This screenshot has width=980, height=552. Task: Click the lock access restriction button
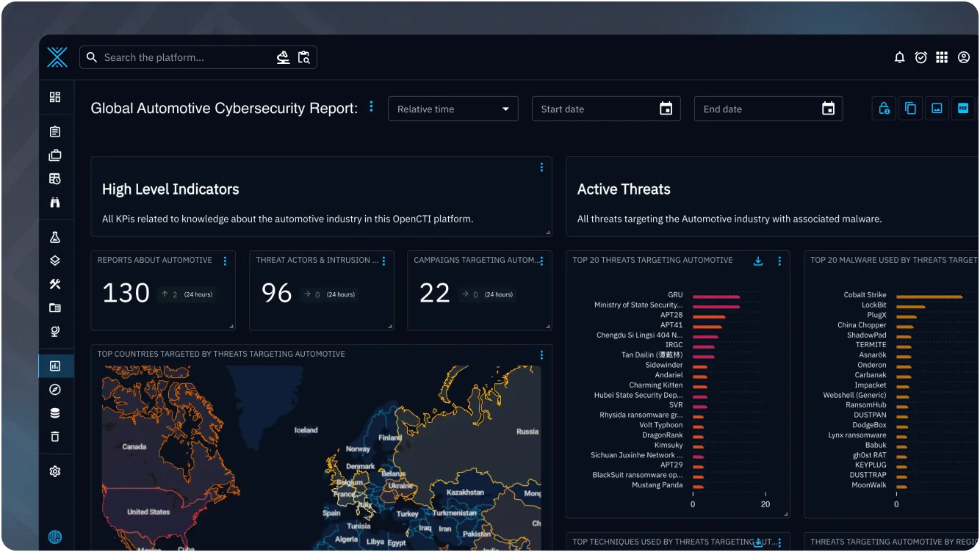(884, 109)
